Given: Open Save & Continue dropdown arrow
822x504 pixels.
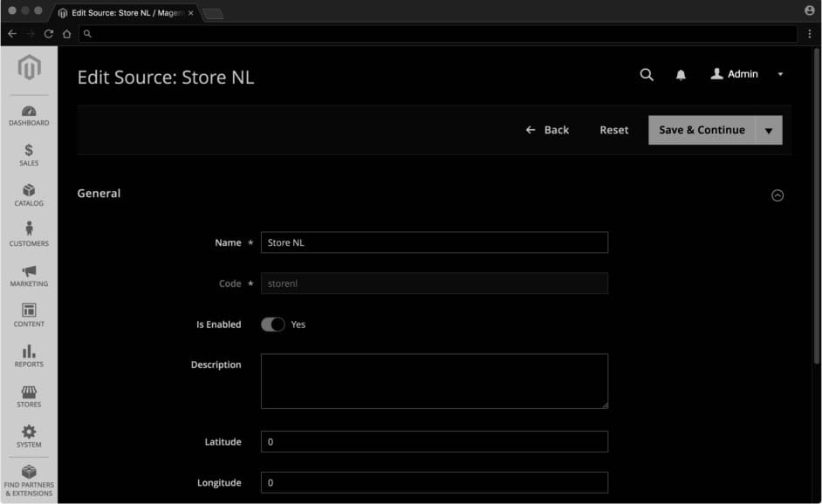Looking at the screenshot, I should (769, 131).
